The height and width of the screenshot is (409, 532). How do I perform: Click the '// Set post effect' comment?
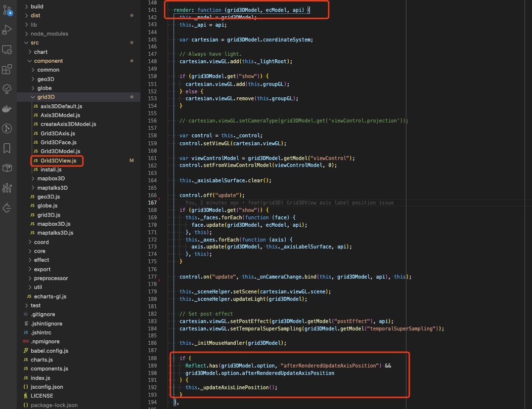(x=206, y=314)
